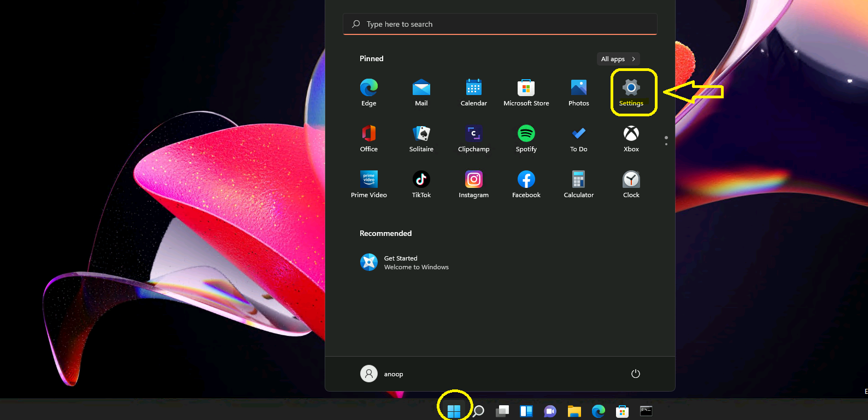This screenshot has height=420, width=868.
Task: Open the To Do app
Action: 579,139
